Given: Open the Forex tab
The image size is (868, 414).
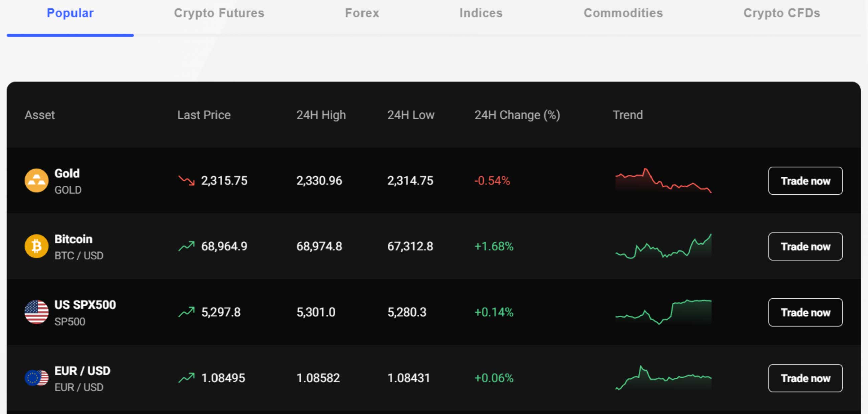Looking at the screenshot, I should tap(362, 13).
